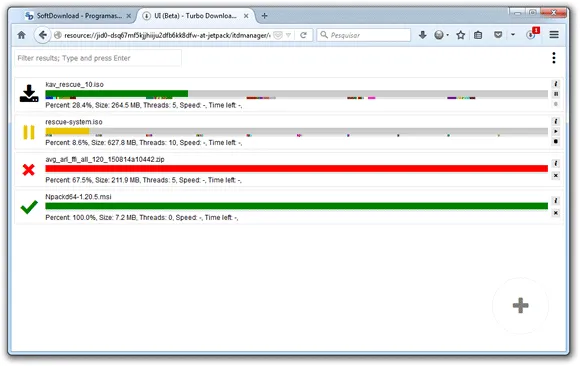
Task: Bookmark this page with star icon
Action: (x=461, y=35)
